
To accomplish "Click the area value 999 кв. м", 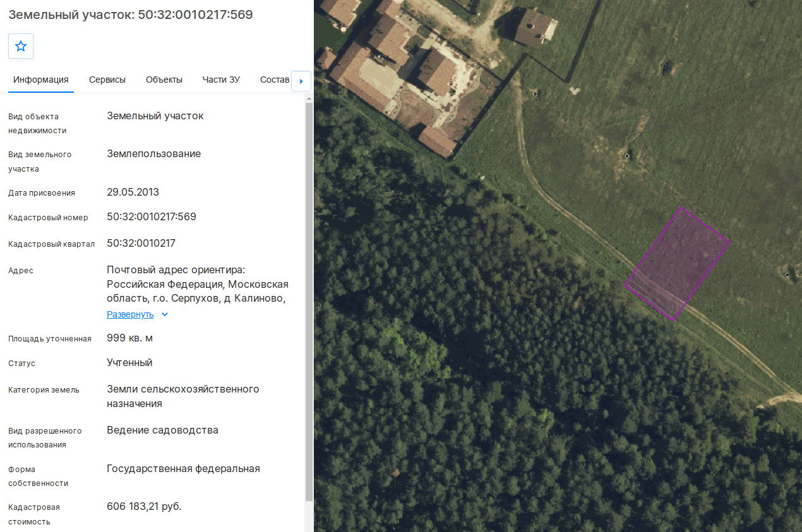I will pos(130,338).
